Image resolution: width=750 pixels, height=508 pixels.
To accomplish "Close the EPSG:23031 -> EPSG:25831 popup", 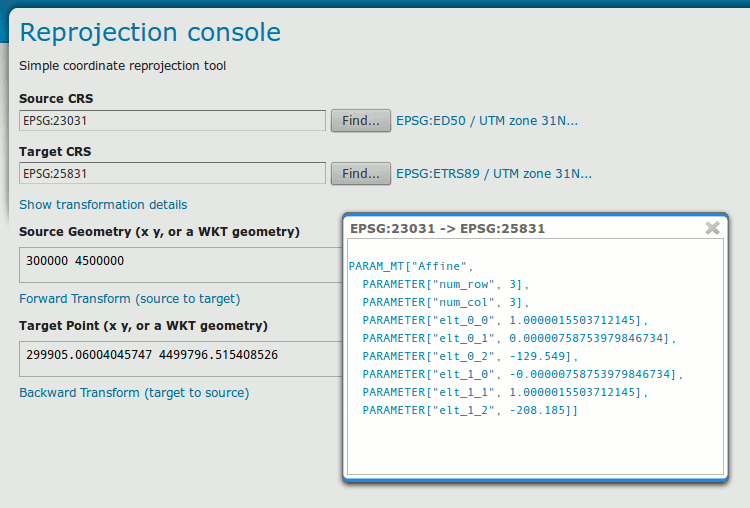I will point(712,228).
